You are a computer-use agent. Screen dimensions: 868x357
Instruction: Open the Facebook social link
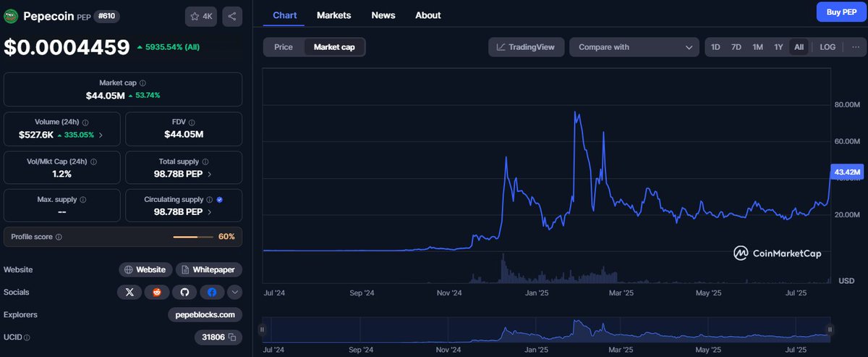click(x=212, y=292)
